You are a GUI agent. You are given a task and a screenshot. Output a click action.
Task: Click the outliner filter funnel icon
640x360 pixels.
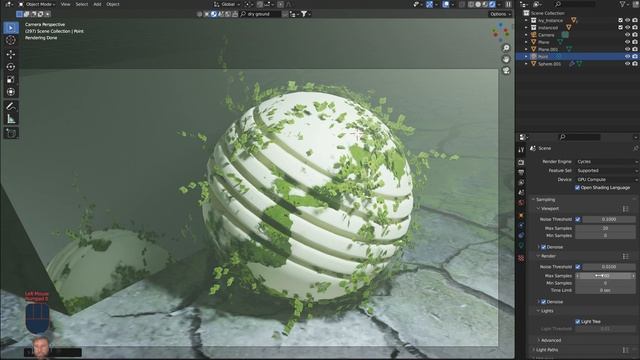point(622,4)
